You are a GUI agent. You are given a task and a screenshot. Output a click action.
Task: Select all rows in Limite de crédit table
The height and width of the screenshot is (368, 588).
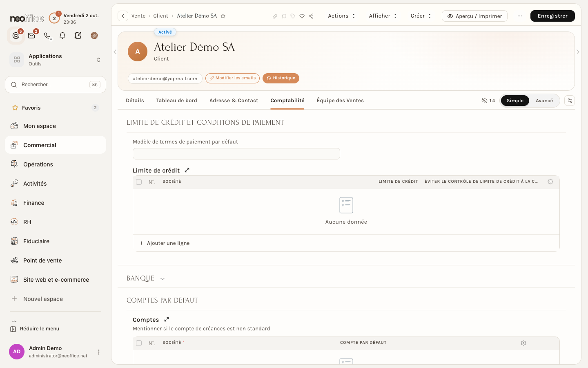(x=139, y=182)
